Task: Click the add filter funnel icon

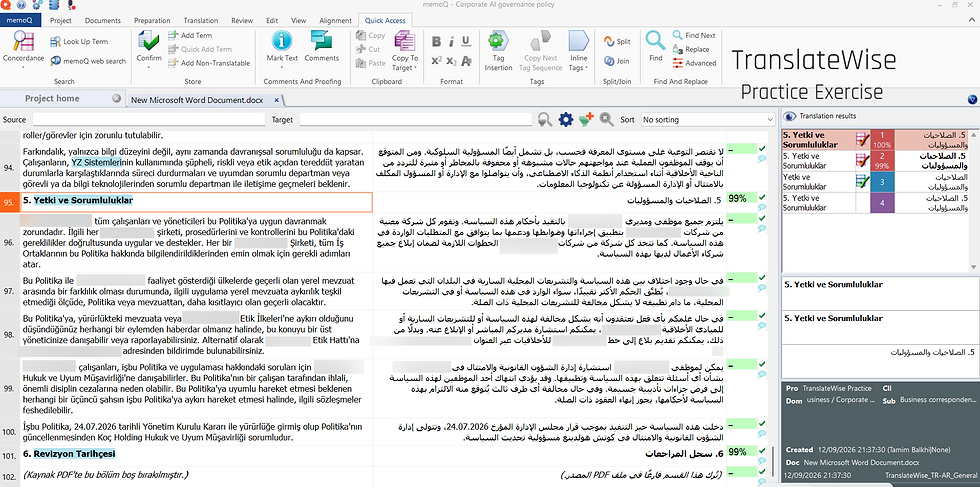Action: [x=586, y=119]
